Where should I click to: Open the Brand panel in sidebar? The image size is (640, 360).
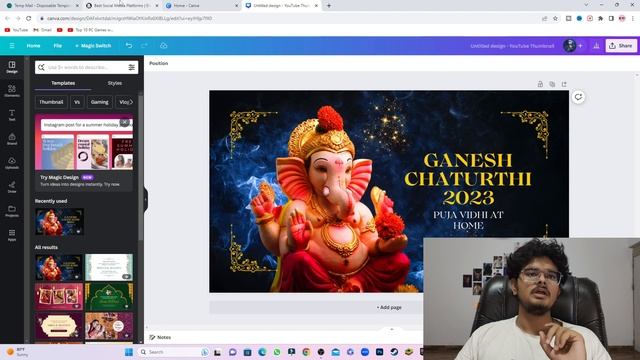click(x=12, y=139)
